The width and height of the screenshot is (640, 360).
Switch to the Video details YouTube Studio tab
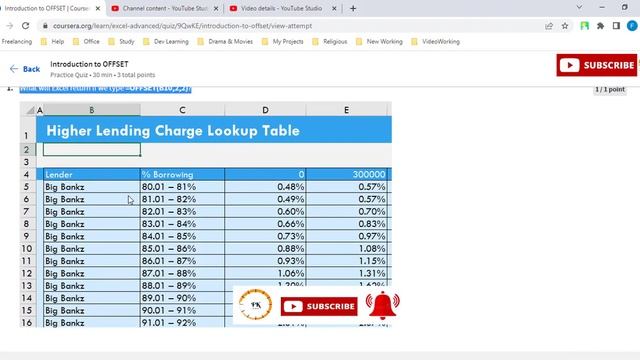282,8
